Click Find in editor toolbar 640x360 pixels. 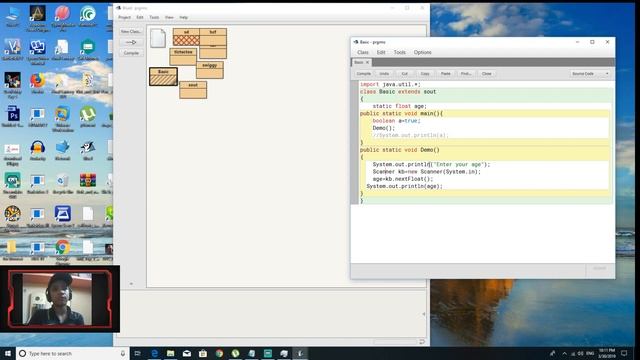(x=466, y=74)
